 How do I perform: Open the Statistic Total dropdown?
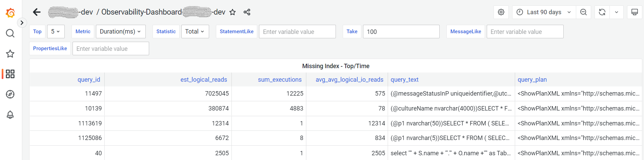(x=195, y=32)
